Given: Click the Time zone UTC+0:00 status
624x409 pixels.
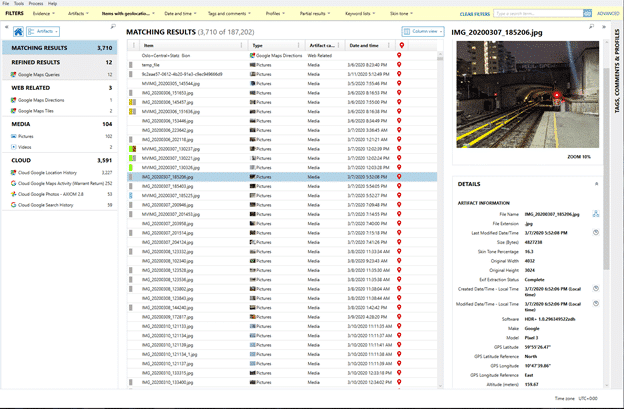Looking at the screenshot, I should (576, 398).
